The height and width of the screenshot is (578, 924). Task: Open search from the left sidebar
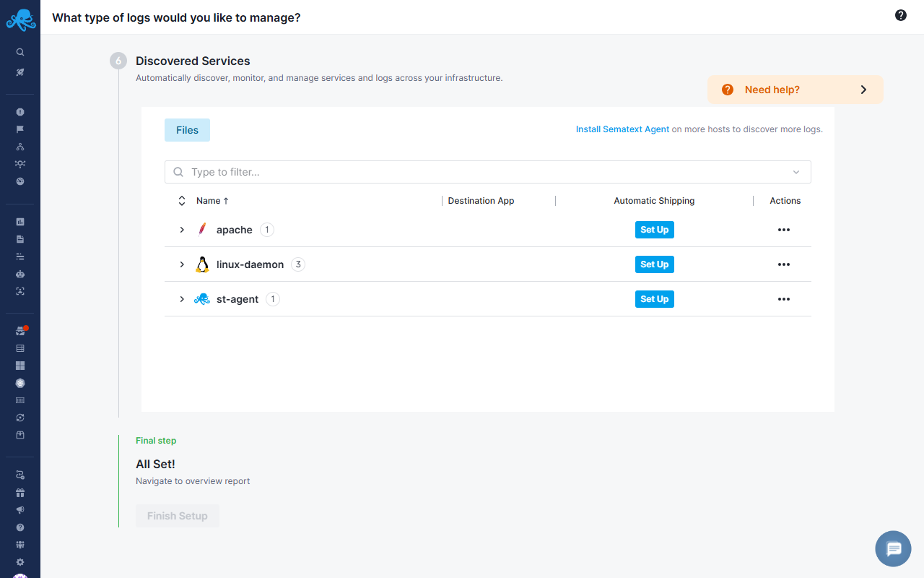(20, 52)
